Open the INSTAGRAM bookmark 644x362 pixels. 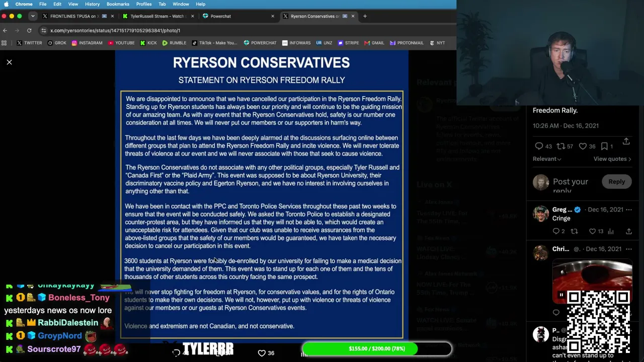87,43
